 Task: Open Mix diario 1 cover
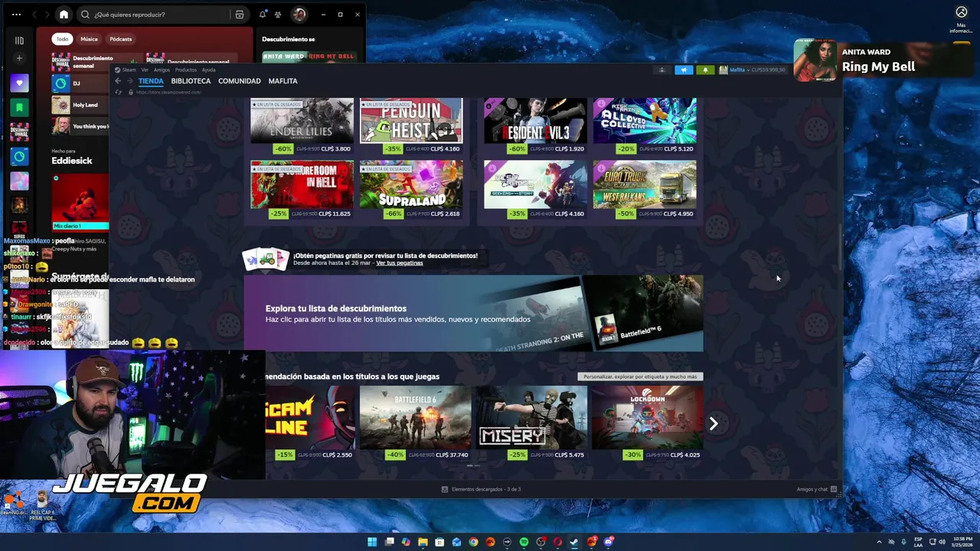(x=80, y=201)
